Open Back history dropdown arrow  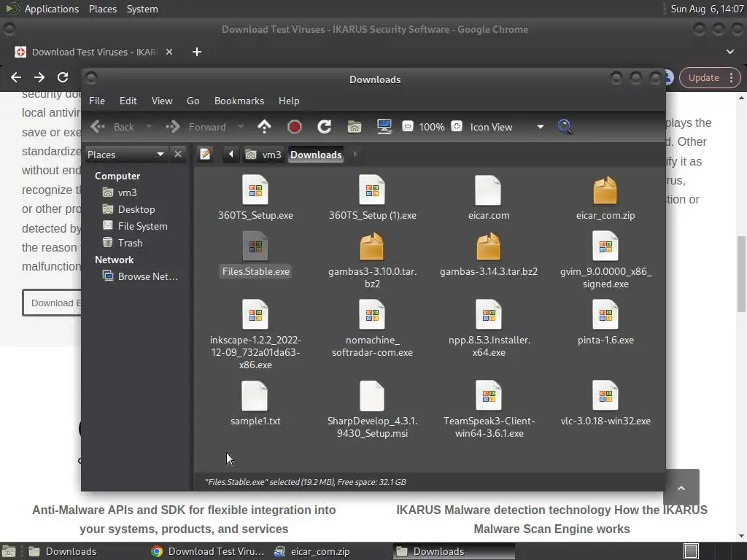coord(149,127)
